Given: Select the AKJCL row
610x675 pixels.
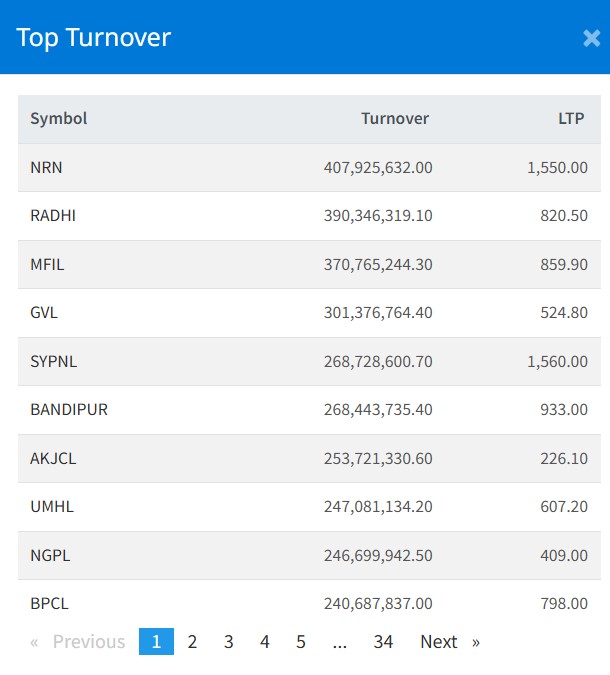Looking at the screenshot, I should [53, 458].
